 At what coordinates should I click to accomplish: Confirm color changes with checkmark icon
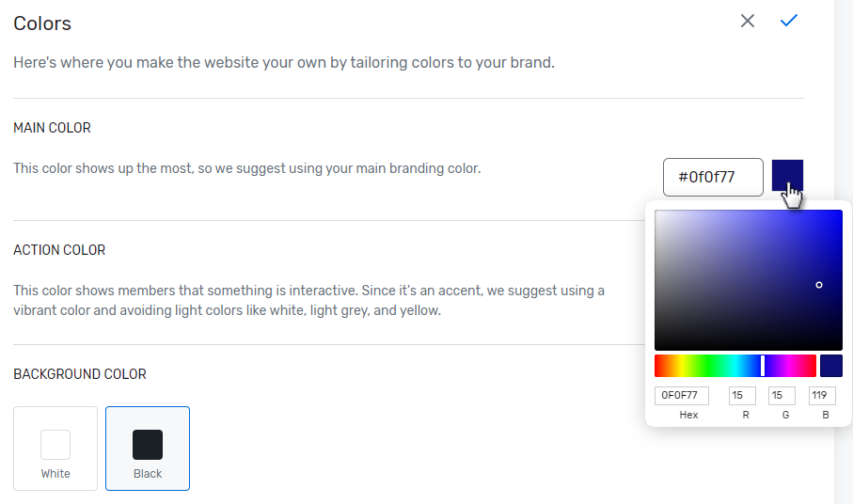point(789,21)
